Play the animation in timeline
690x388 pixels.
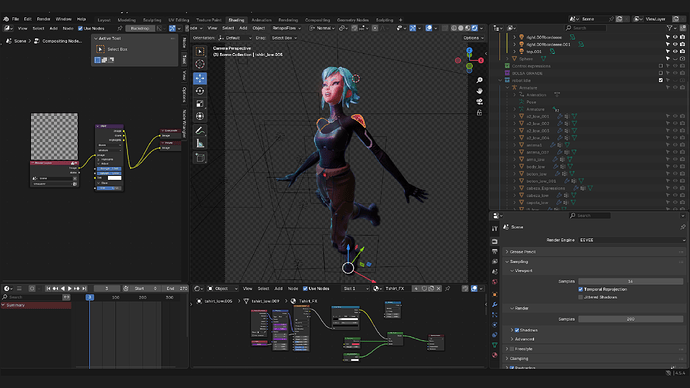point(69,289)
